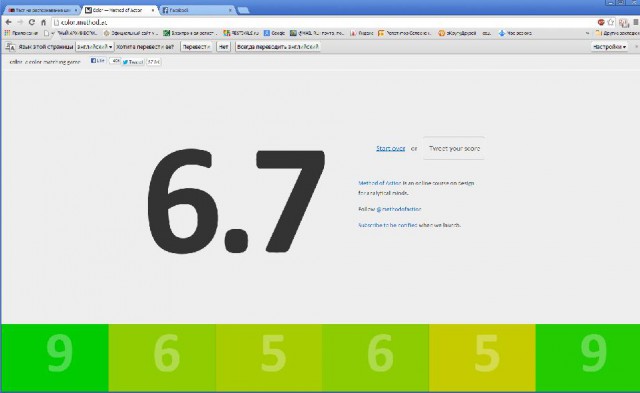Viewport: 640px width, 393px height.
Task: Open the Chrome main menu icon
Action: click(636, 22)
